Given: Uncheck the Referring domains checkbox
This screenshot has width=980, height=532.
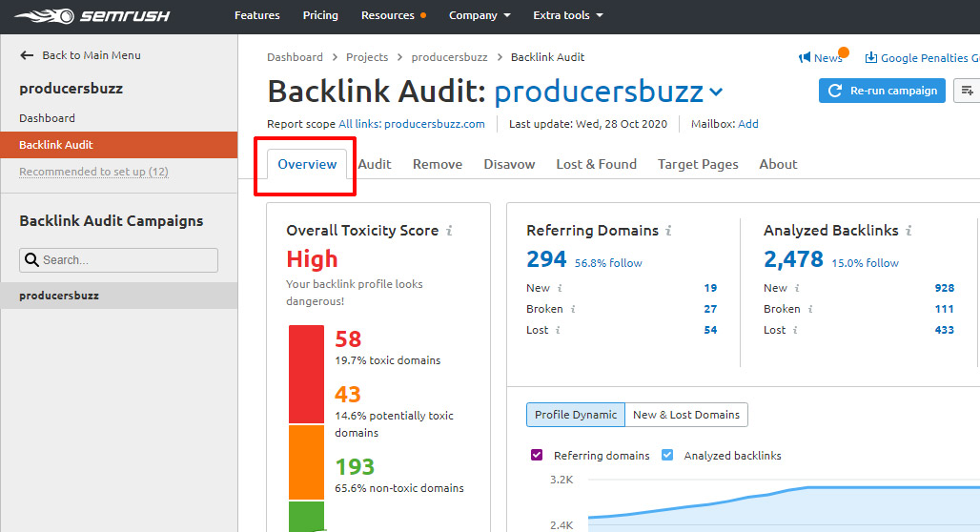Looking at the screenshot, I should click(x=537, y=455).
